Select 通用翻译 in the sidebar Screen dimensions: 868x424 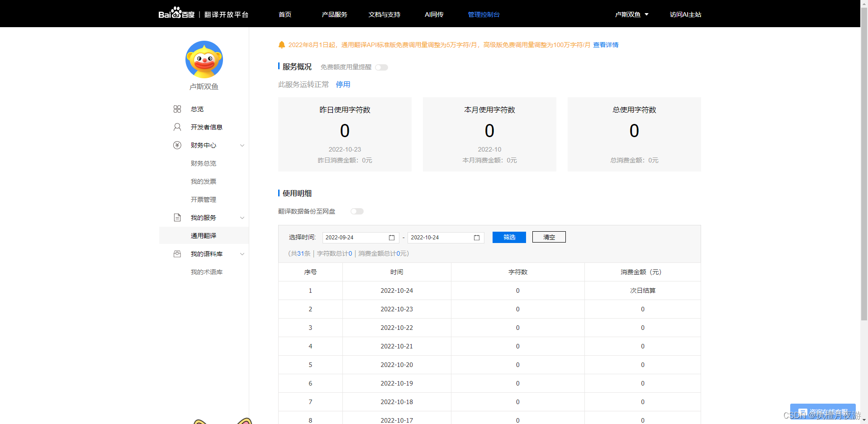[204, 236]
